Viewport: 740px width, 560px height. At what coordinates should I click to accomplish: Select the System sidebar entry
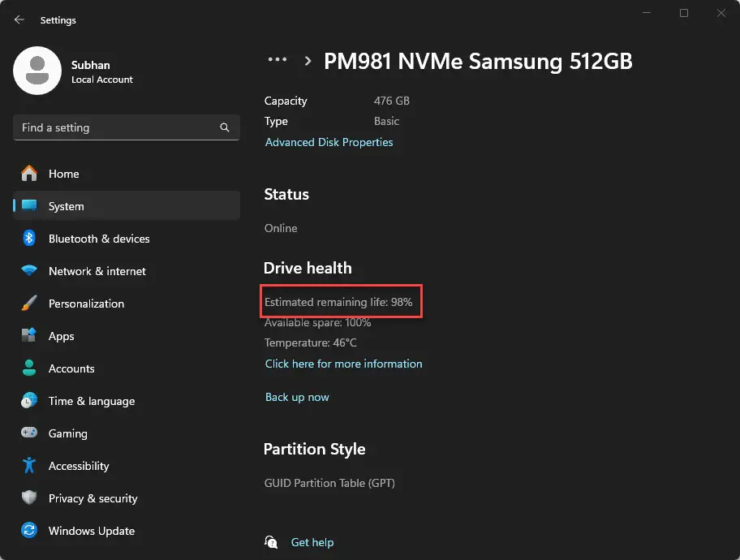coord(66,206)
